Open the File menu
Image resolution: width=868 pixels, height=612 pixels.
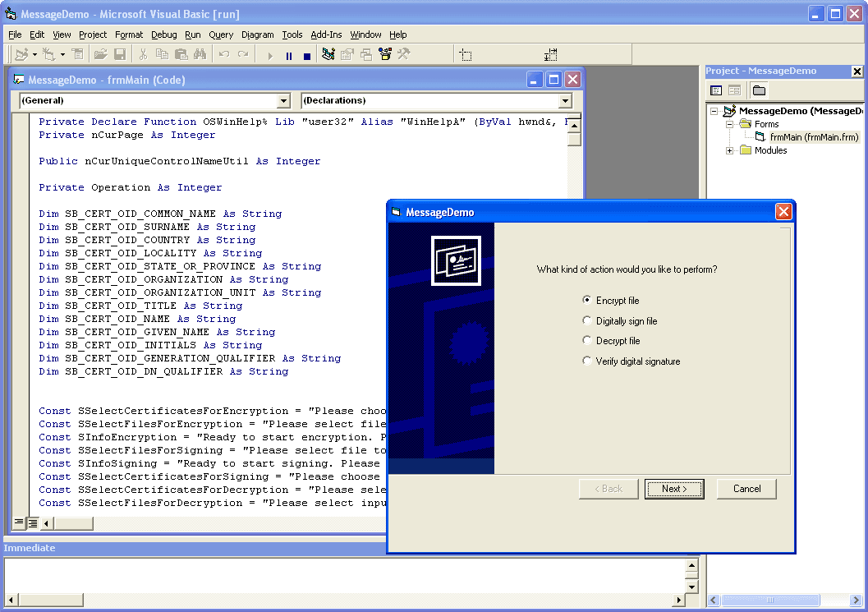coord(15,35)
